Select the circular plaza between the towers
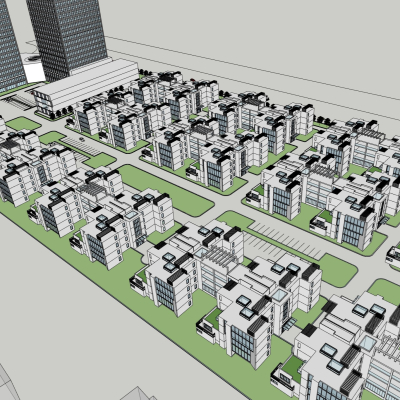400x400 pixels. 34,58
